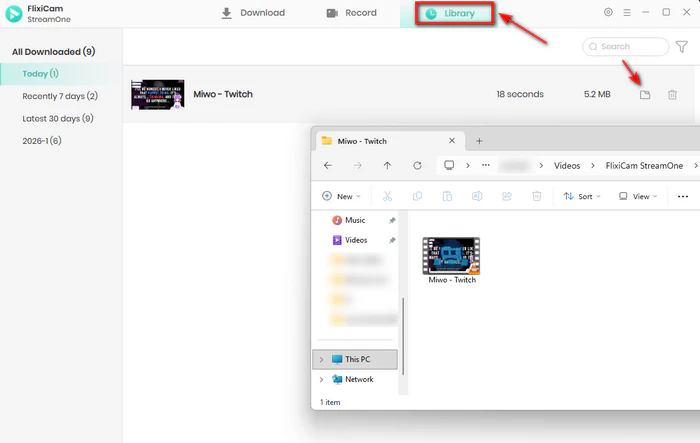Open the FlixiCam hamburger menu icon
Screen dimensions: 700x443
coord(627,13)
